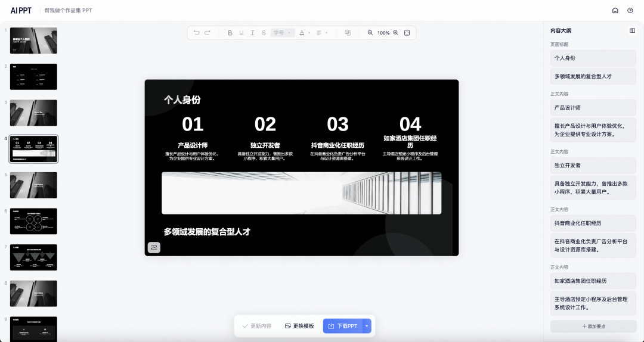The width and height of the screenshot is (644, 342).
Task: Expand the font color dropdown arrow
Action: coord(309,33)
